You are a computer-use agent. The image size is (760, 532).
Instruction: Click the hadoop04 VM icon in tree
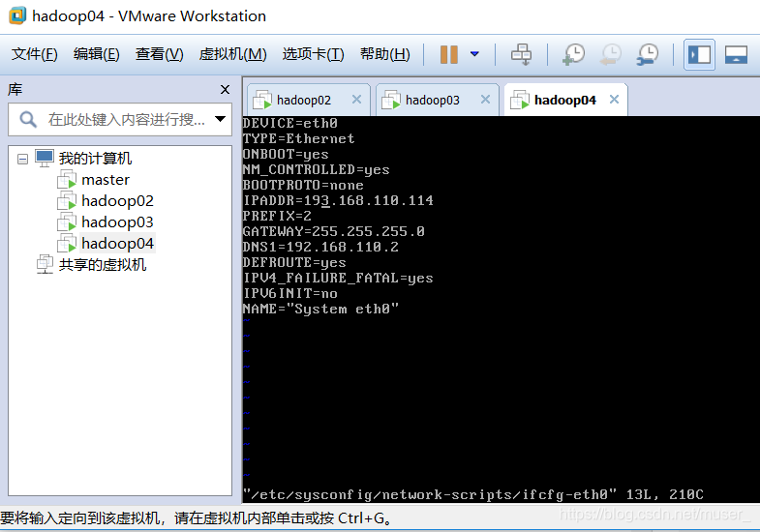point(67,244)
